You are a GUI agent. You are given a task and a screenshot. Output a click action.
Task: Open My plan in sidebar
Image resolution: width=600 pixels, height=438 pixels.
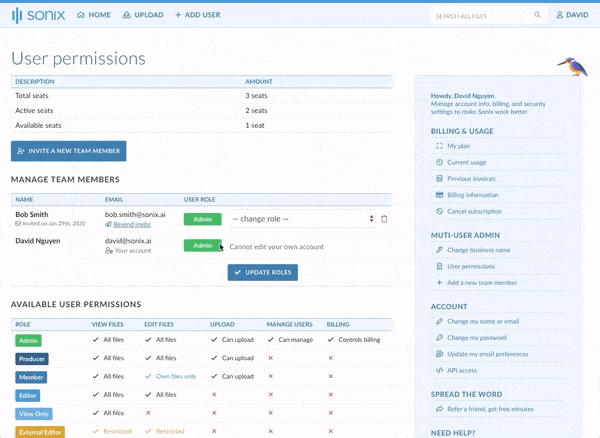click(458, 146)
